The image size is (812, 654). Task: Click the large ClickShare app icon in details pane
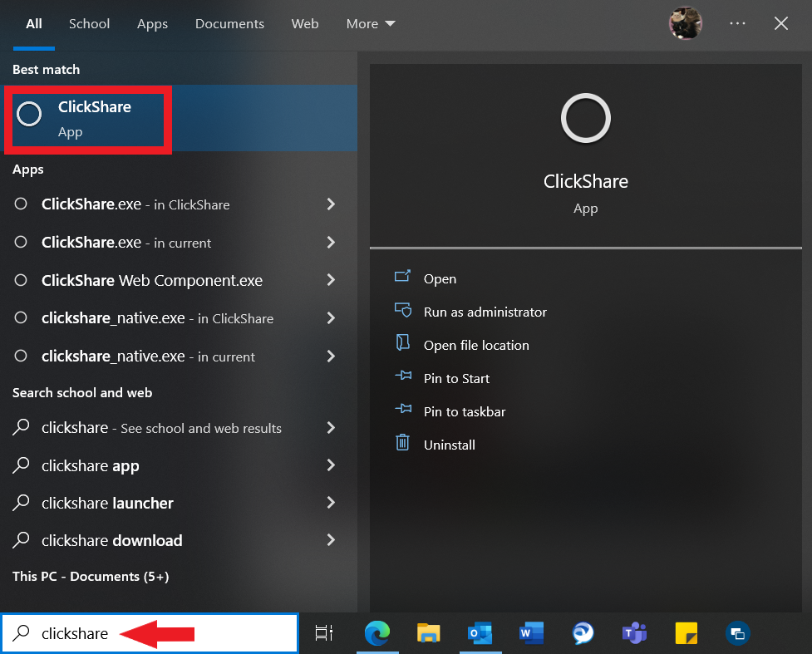586,118
